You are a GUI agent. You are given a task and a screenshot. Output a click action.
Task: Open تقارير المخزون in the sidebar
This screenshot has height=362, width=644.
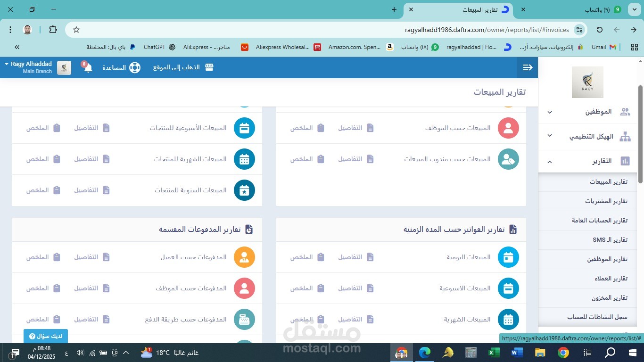click(610, 298)
